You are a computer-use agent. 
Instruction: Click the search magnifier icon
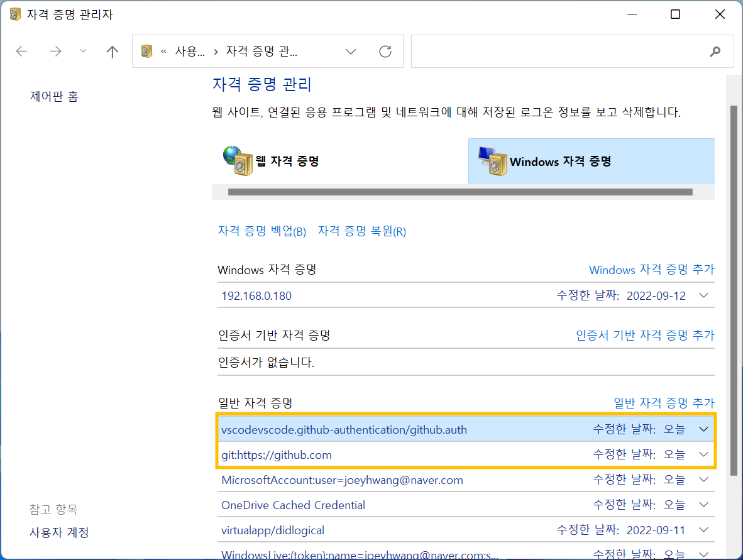pyautogui.click(x=715, y=51)
